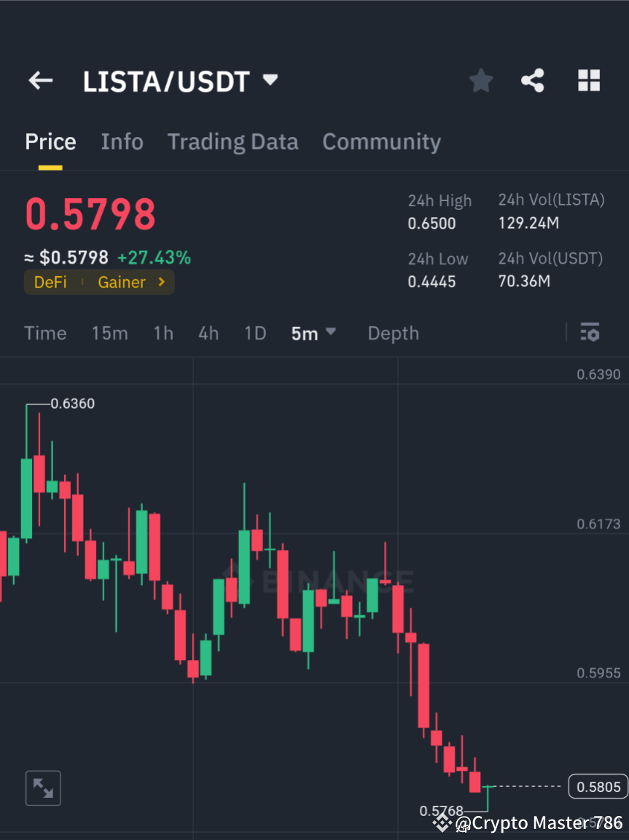629x840 pixels.
Task: Tap the Gainer tag arrow icon
Action: coord(160,282)
